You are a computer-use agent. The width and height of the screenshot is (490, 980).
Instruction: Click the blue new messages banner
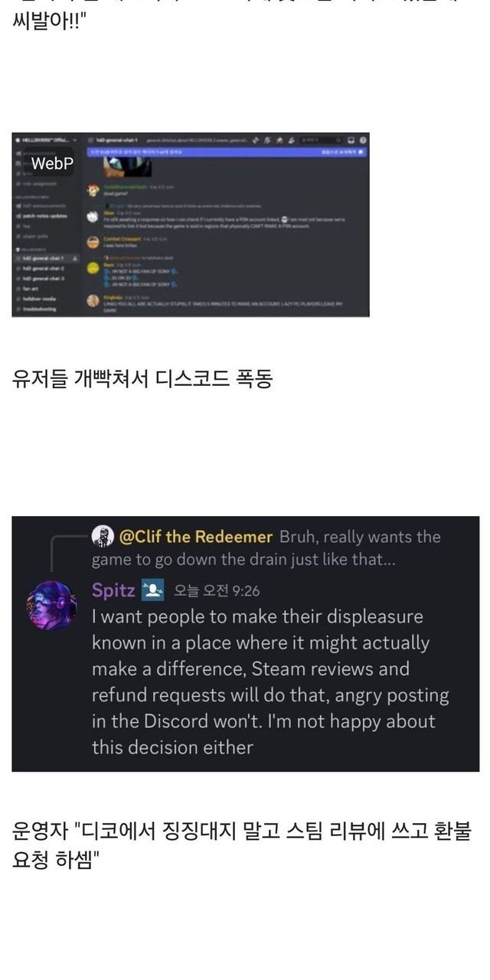(x=227, y=152)
